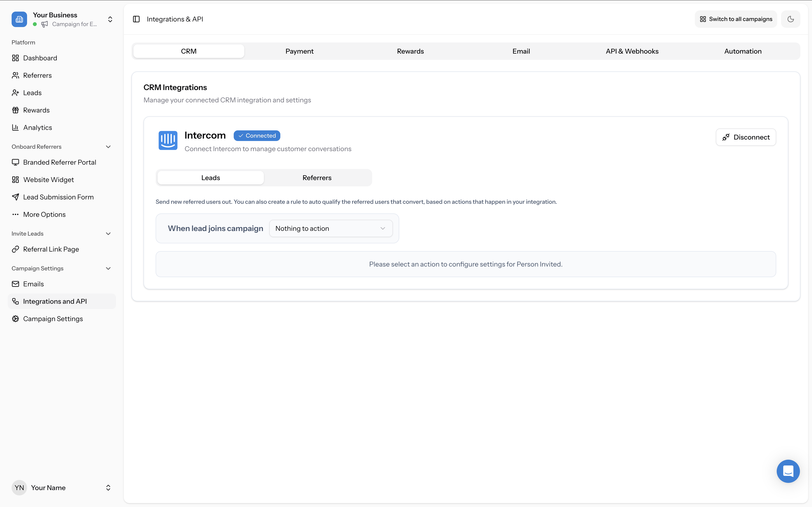Disconnect the Intercom integration
The width and height of the screenshot is (812, 507).
tap(746, 137)
